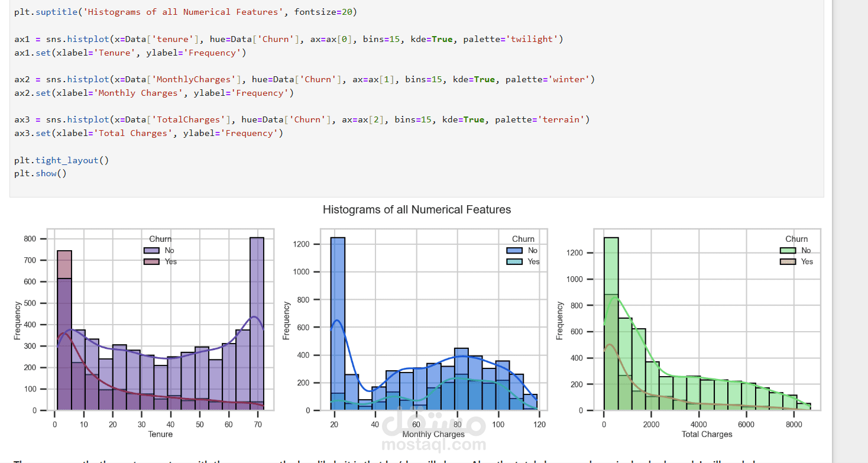Click the plt.tight_layout() code line

tap(61, 160)
